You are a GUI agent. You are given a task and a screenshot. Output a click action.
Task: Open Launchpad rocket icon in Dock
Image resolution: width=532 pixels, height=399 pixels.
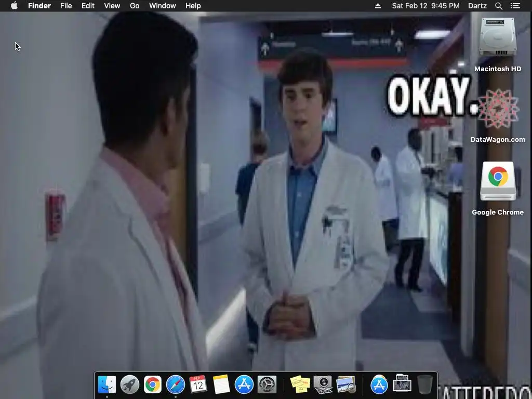point(130,384)
